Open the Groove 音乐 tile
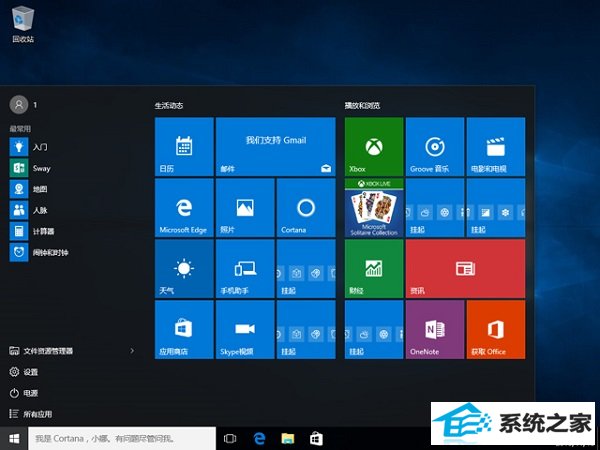 click(x=435, y=147)
